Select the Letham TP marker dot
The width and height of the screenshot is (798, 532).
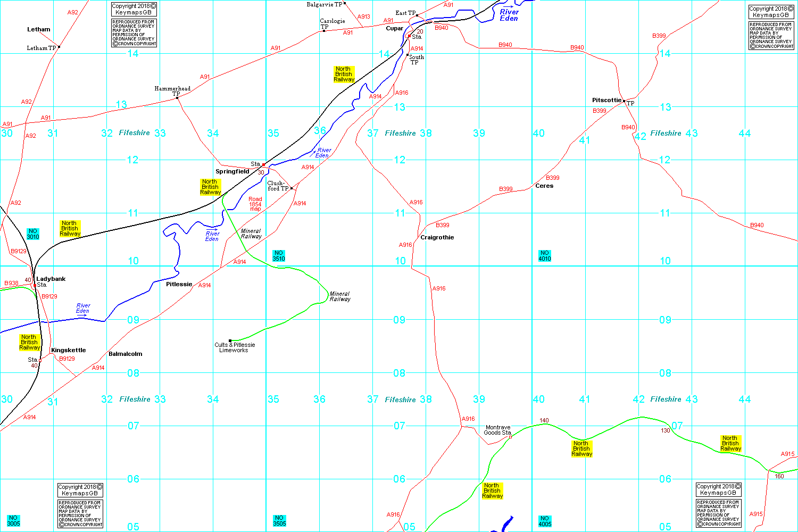(59, 47)
